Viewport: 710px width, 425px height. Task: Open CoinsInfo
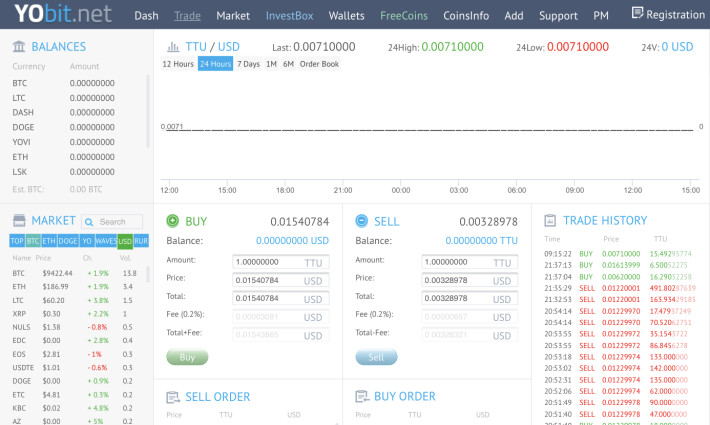(466, 16)
